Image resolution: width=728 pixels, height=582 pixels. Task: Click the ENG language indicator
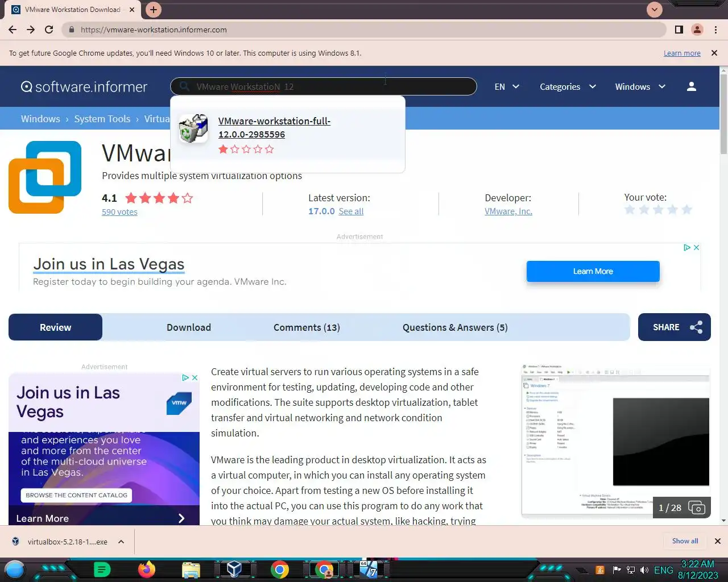click(x=663, y=570)
